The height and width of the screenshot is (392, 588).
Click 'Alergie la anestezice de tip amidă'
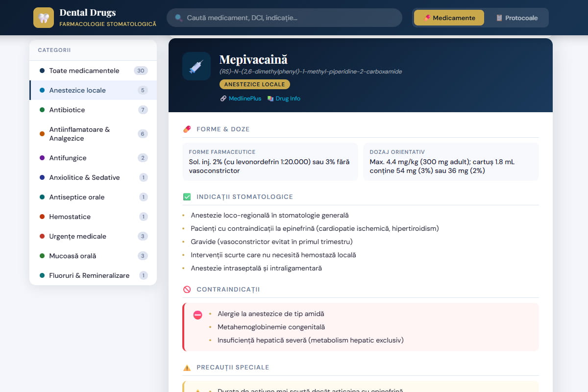click(271, 314)
